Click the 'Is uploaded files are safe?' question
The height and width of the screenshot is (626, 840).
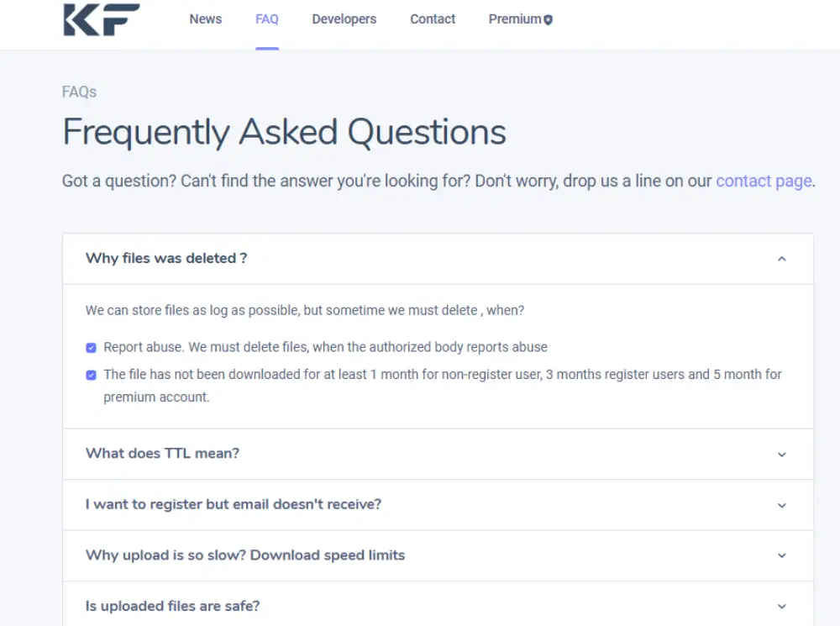pyautogui.click(x=172, y=606)
